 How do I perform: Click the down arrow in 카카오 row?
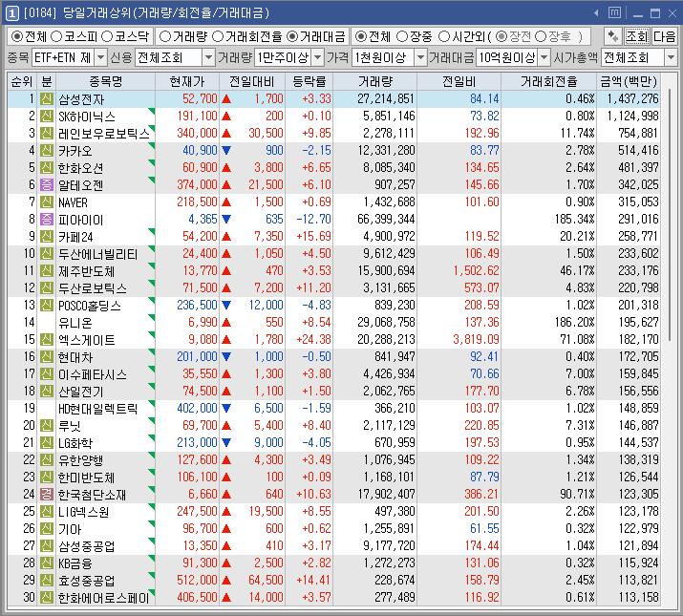coord(226,150)
